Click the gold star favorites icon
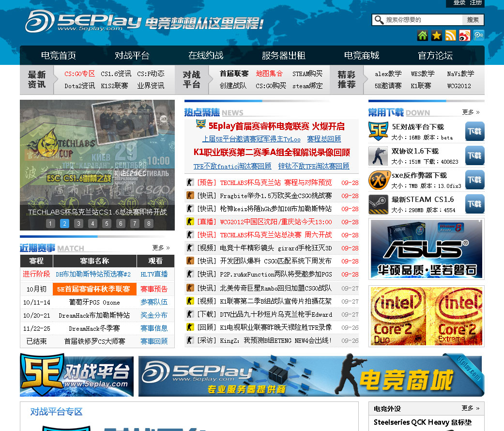Image resolution: width=504 pixels, height=431 pixels. 437,35
